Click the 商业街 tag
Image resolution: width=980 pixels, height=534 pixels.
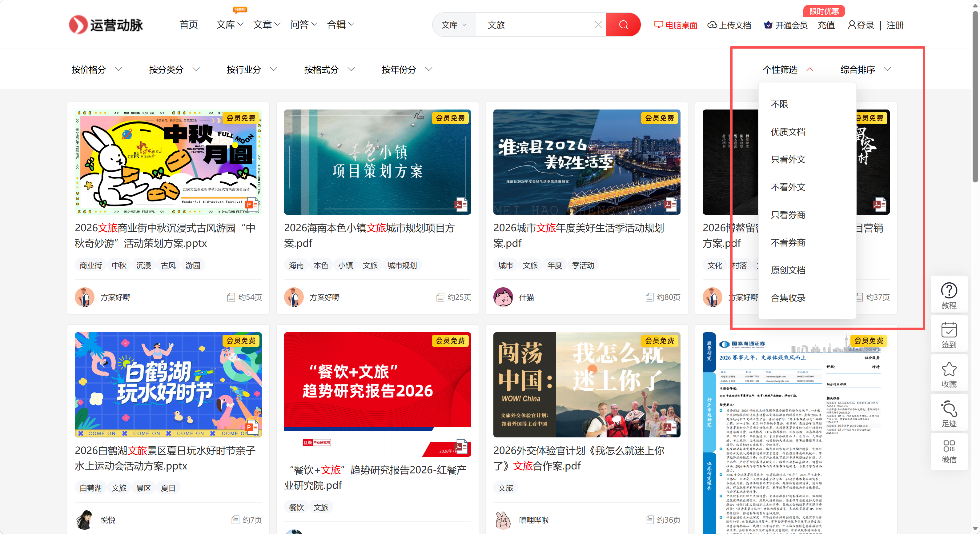coord(90,265)
